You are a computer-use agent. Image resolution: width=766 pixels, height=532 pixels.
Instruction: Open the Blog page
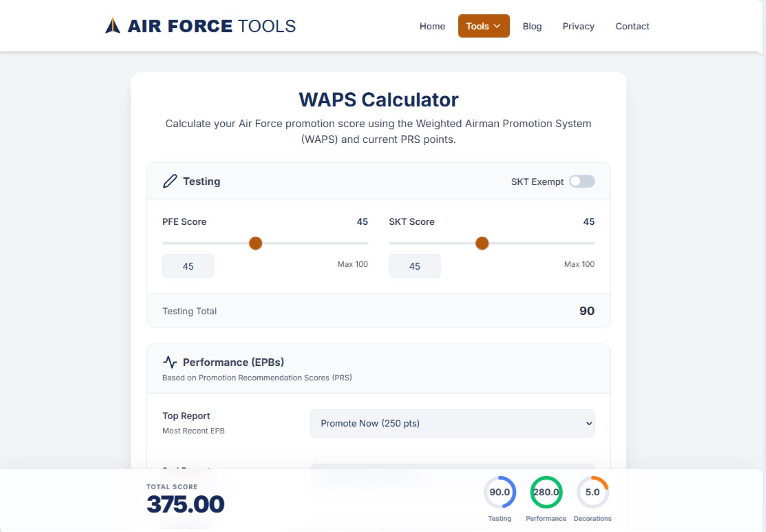pos(532,26)
